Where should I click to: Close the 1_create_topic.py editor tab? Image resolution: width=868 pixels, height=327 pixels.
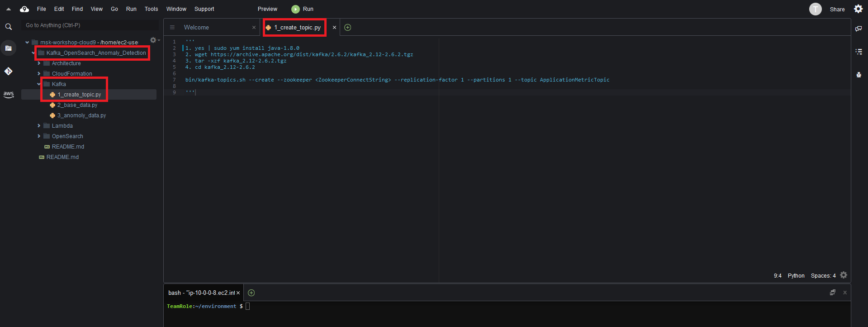334,28
